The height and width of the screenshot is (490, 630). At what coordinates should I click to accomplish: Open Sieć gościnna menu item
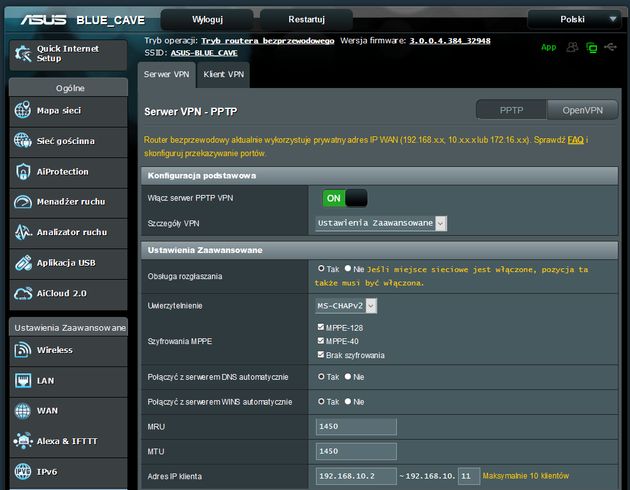pyautogui.click(x=68, y=141)
